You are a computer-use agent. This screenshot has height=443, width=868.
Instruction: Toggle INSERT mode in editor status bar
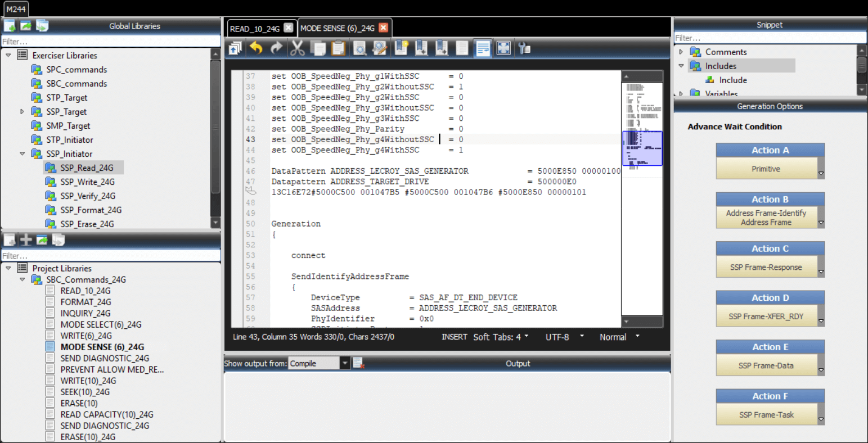pos(454,337)
